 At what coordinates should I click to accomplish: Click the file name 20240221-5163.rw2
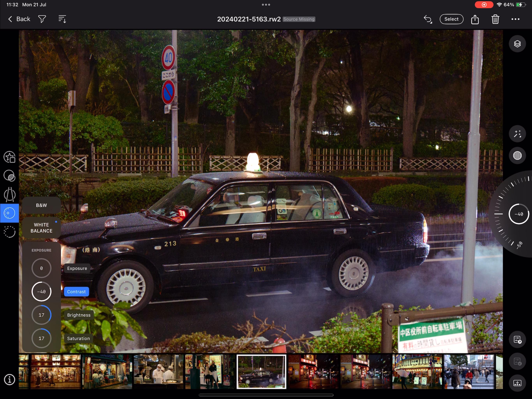tap(249, 19)
